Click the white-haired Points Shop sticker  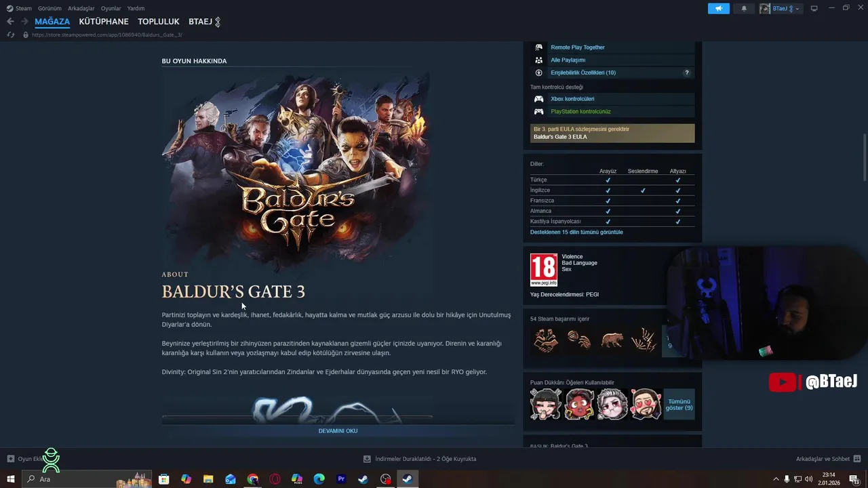click(x=612, y=404)
